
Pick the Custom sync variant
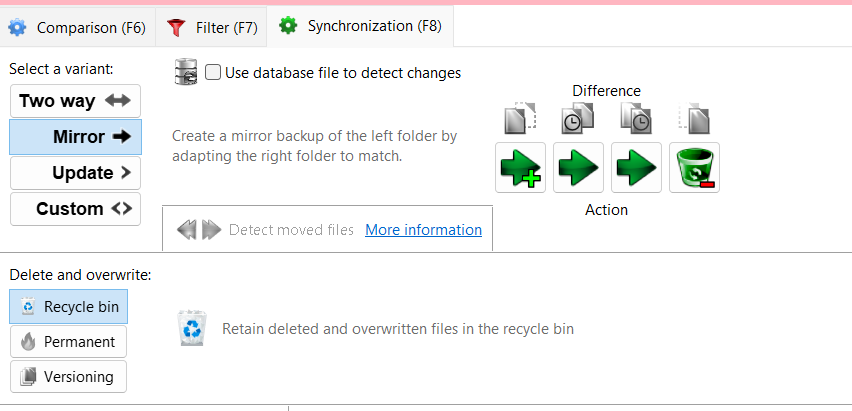coord(75,209)
